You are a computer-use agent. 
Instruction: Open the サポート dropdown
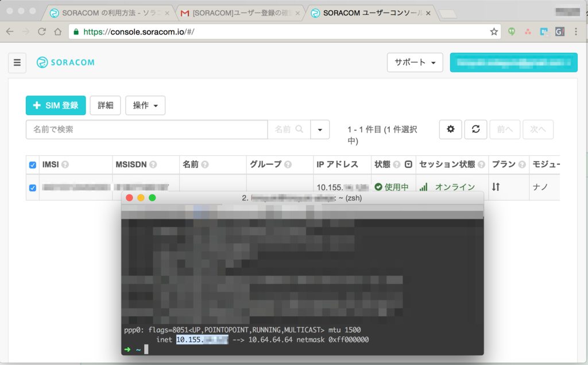click(415, 62)
